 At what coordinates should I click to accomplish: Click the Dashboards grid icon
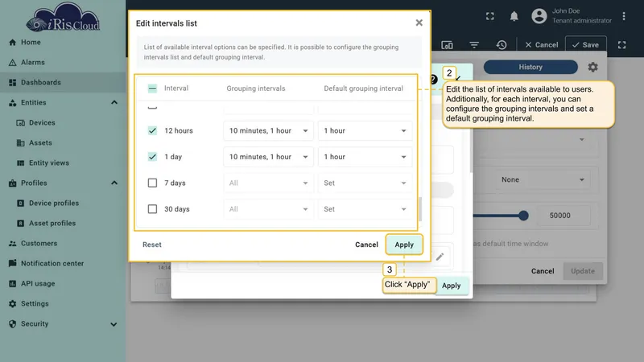coord(12,83)
